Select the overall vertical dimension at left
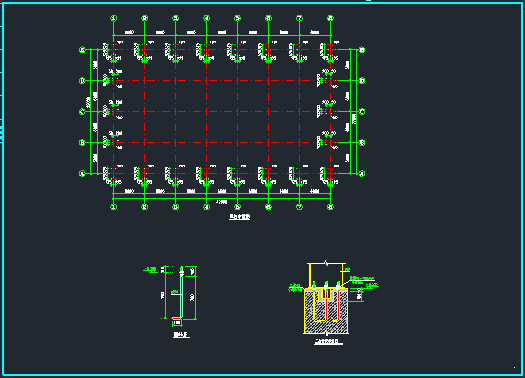This screenshot has height=378, width=525. [x=91, y=112]
